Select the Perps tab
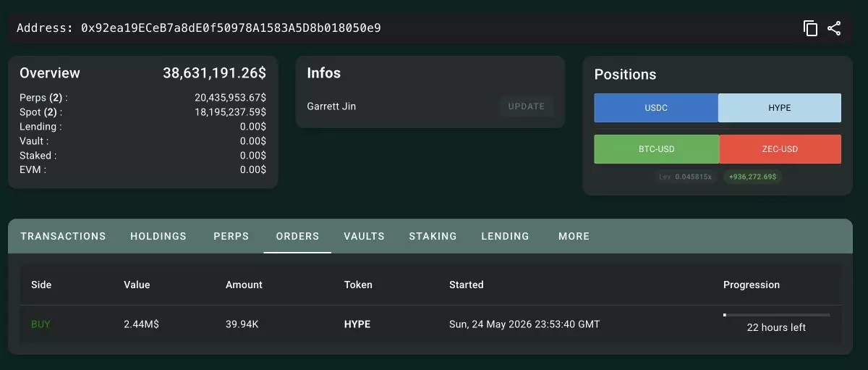868x370 pixels. click(x=231, y=236)
